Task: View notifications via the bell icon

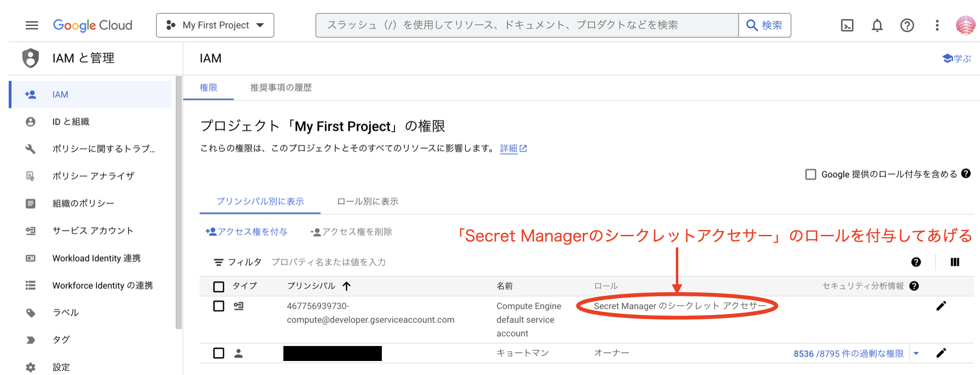Action: click(x=878, y=25)
